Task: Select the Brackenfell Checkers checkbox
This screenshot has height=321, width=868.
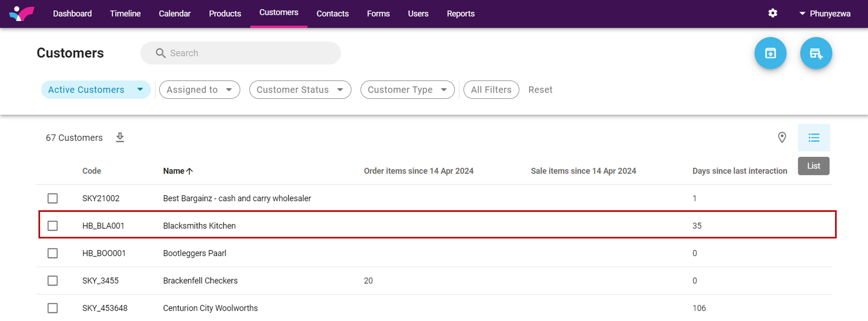Action: (x=52, y=281)
